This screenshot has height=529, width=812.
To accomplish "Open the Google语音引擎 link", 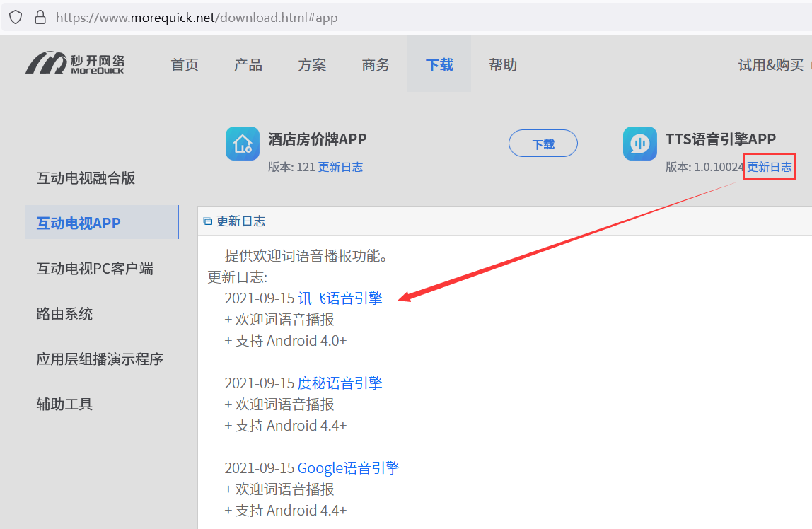I will [349, 468].
